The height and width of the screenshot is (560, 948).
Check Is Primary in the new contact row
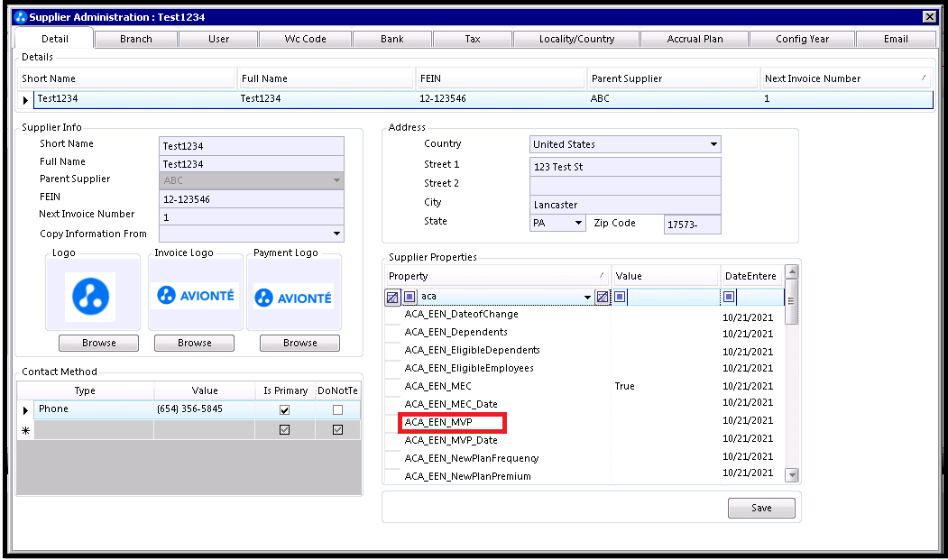pyautogui.click(x=285, y=430)
